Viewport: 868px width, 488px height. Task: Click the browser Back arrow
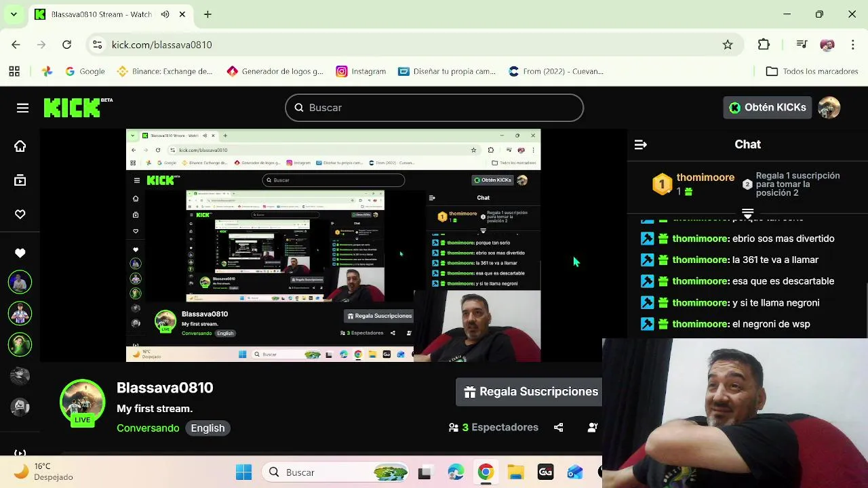16,45
